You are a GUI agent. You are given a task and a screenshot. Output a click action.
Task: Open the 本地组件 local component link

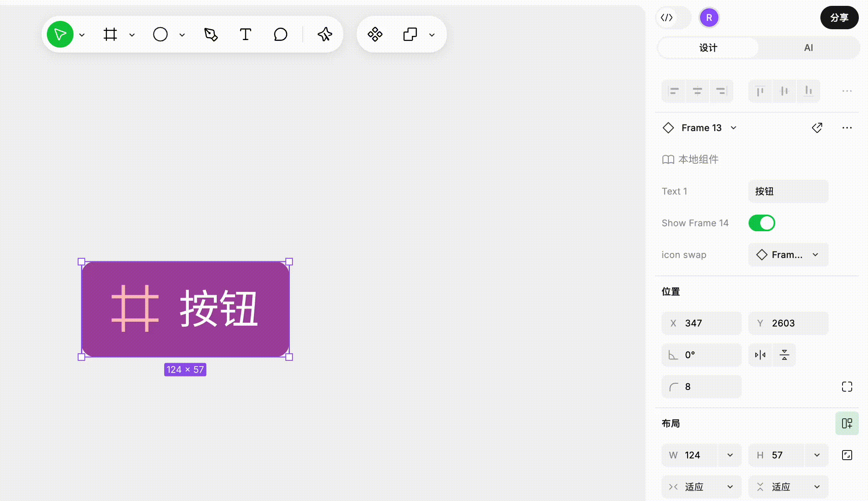click(x=690, y=159)
